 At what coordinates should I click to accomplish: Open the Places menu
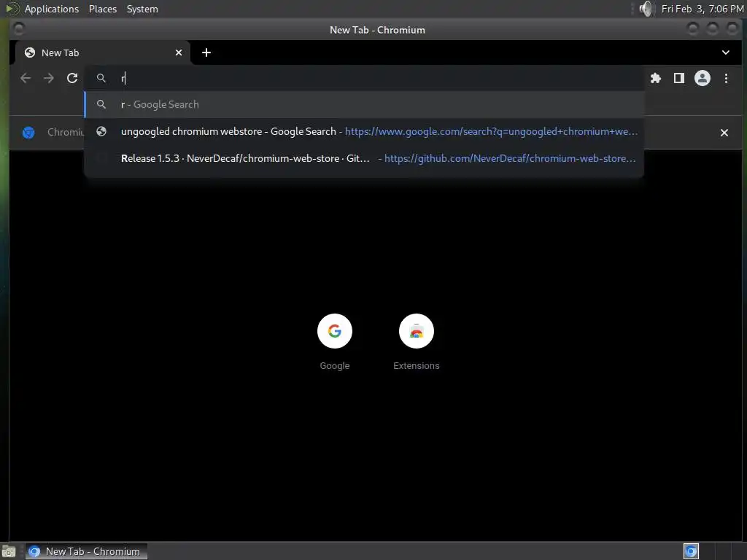pyautogui.click(x=103, y=9)
